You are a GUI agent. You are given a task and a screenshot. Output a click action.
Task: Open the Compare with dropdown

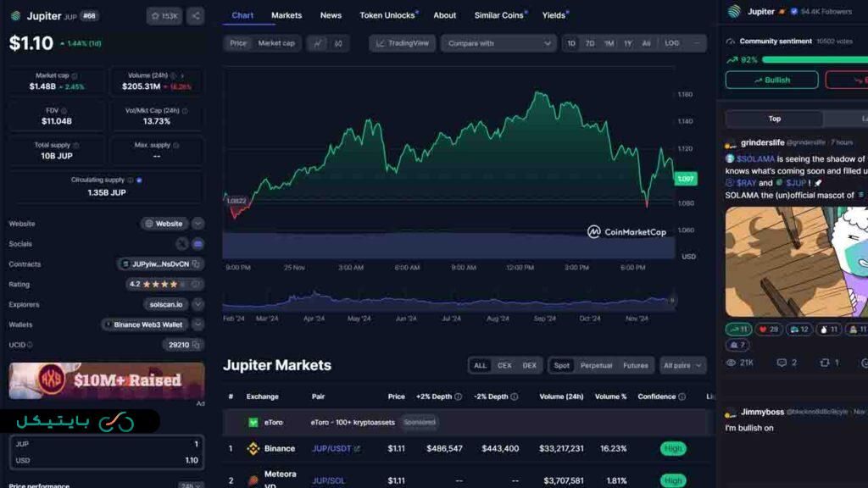point(499,43)
